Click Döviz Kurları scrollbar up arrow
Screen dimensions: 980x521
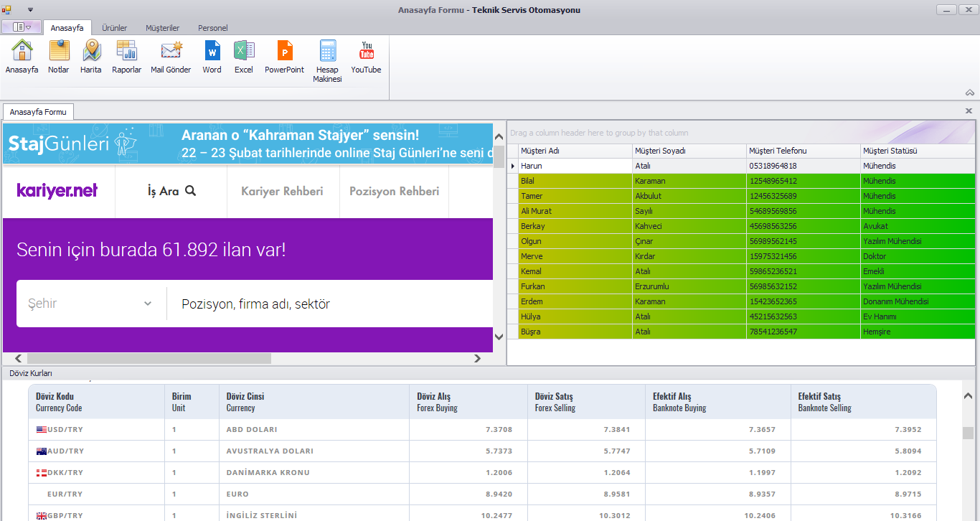[968, 396]
